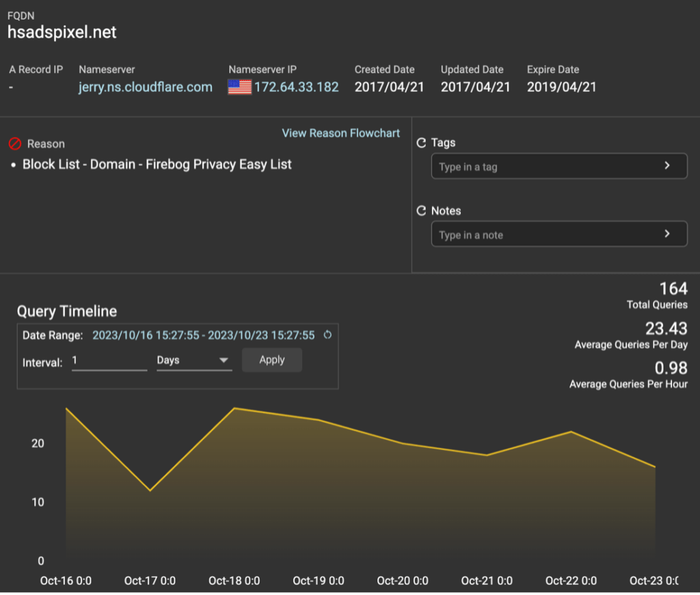
Task: Apply the interval settings
Action: [272, 360]
